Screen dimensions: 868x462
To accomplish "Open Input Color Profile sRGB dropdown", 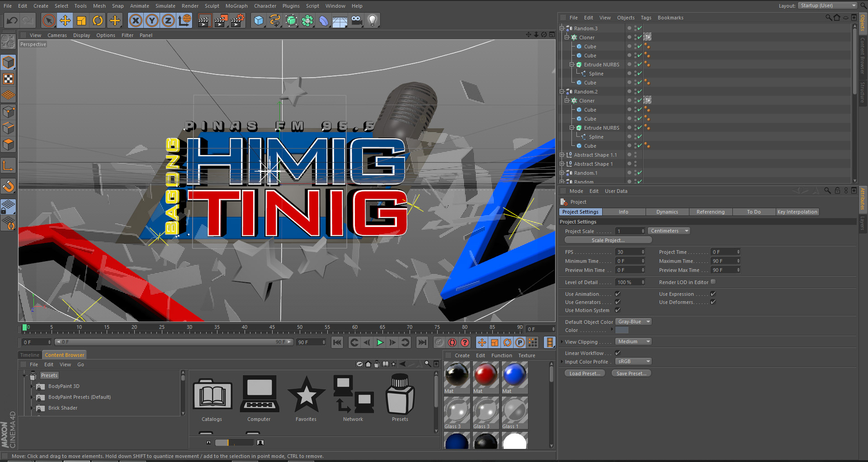I will point(633,361).
